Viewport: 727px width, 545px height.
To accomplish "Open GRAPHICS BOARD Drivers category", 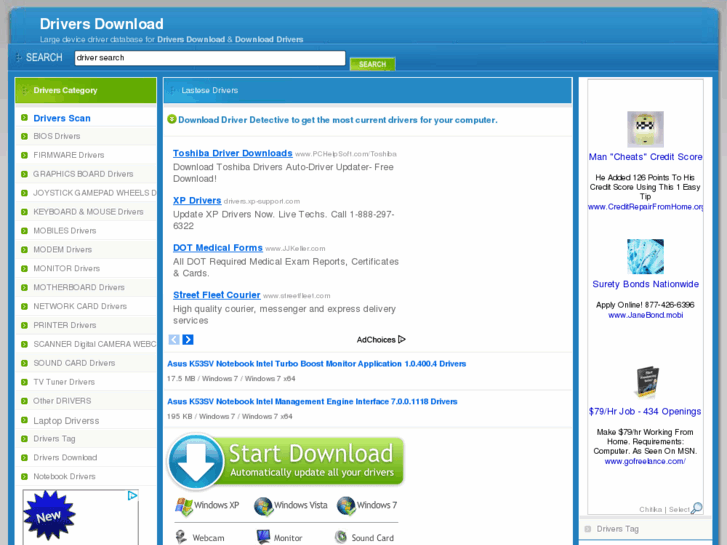I will [83, 174].
